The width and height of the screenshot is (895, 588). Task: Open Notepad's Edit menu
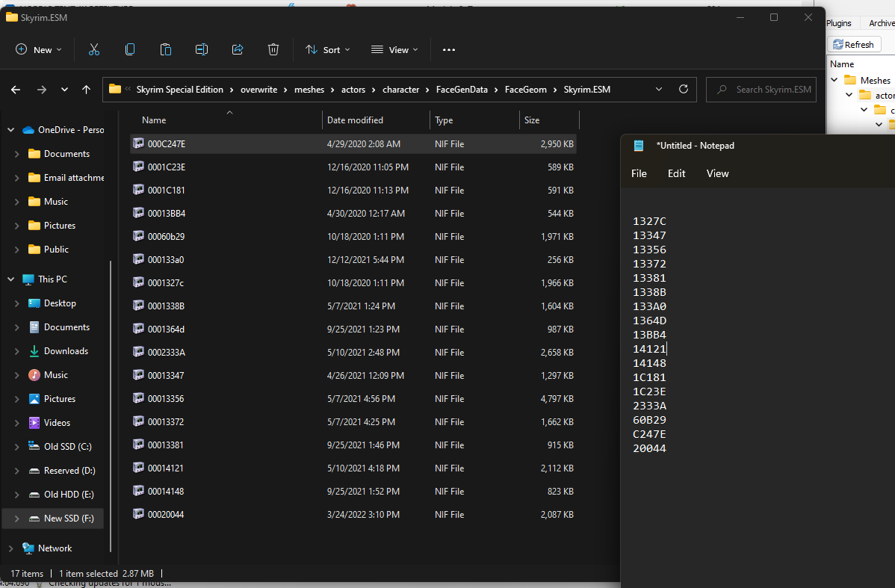pyautogui.click(x=676, y=173)
